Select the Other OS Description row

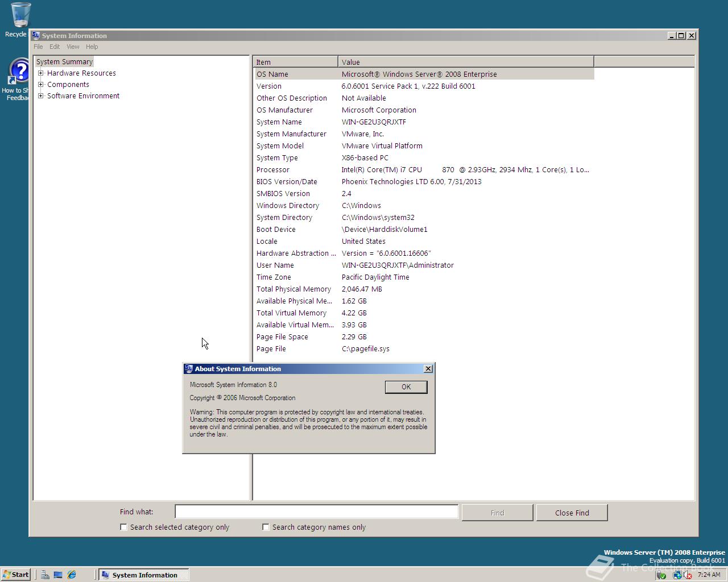(424, 98)
